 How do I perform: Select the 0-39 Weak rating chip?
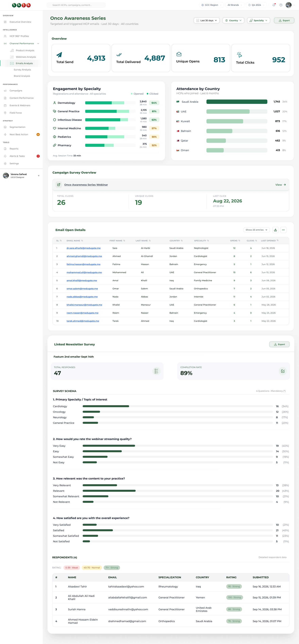(x=72, y=568)
